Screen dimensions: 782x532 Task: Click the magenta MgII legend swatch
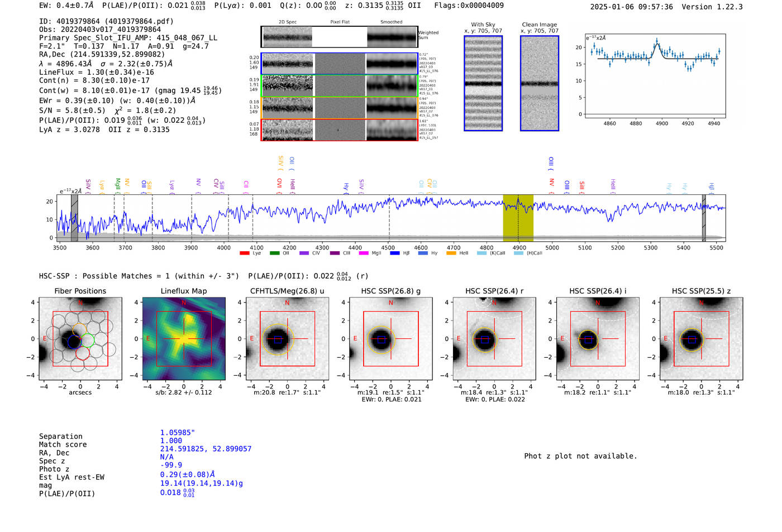coord(364,253)
